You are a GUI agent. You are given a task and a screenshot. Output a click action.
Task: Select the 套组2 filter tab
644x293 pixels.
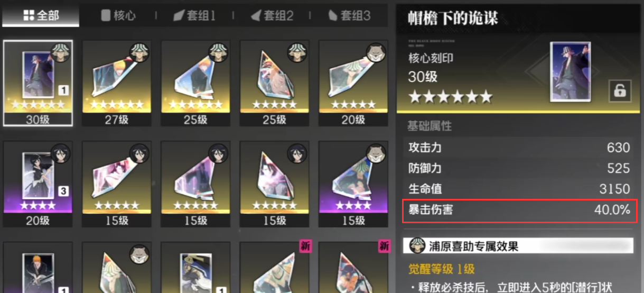click(272, 16)
